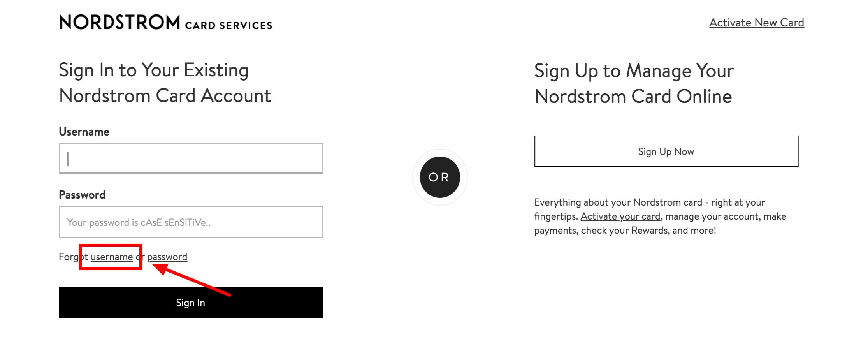
Task: Click the Sign Up to Manage heading
Action: click(634, 71)
